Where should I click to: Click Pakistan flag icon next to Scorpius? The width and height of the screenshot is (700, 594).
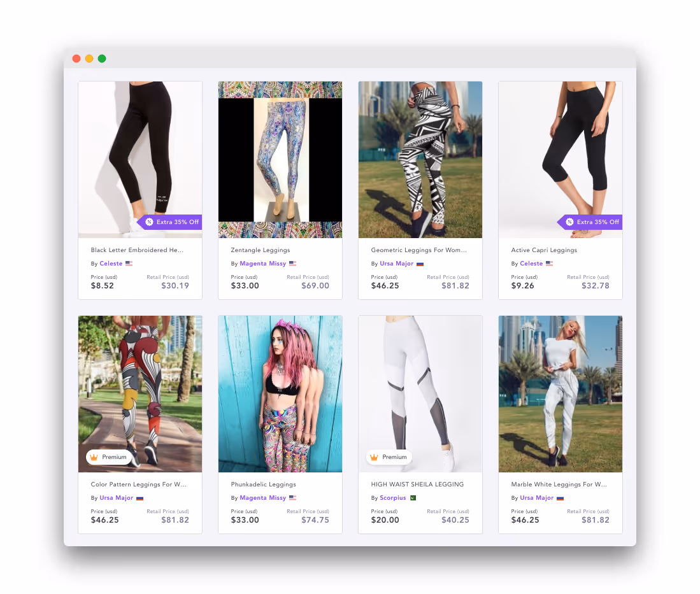413,498
